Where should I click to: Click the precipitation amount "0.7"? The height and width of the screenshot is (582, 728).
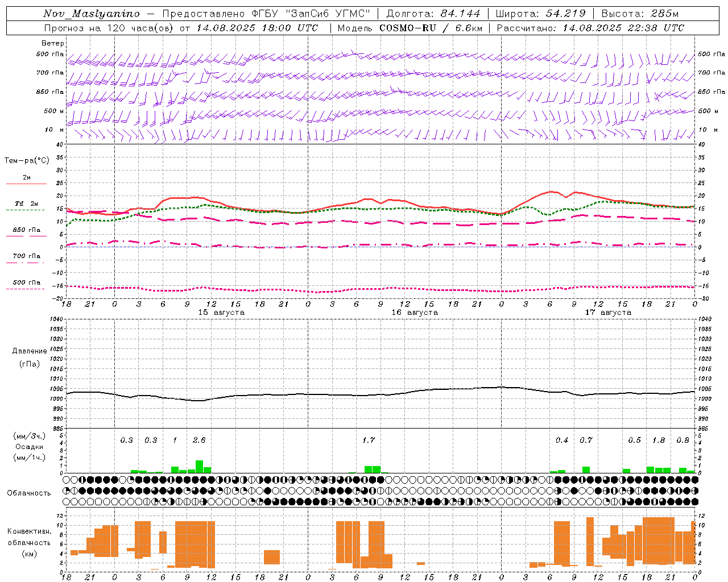(x=586, y=440)
